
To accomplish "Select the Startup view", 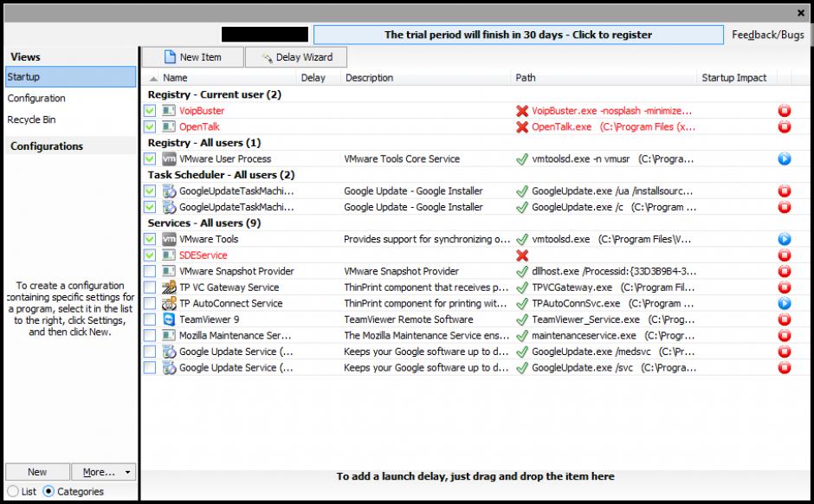I will pos(71,77).
